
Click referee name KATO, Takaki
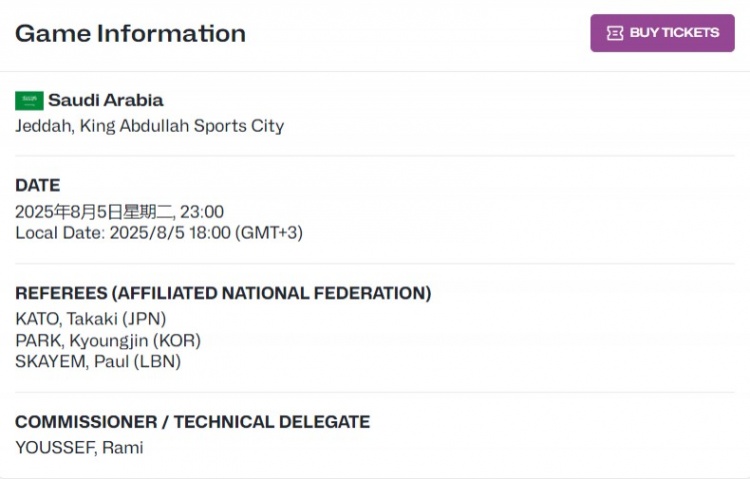pyautogui.click(x=66, y=319)
